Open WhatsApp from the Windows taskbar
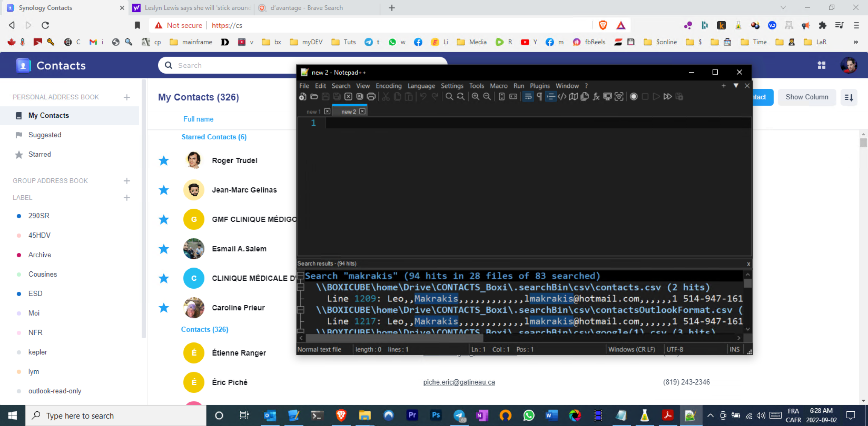Viewport: 868px width, 426px height. pyautogui.click(x=529, y=415)
